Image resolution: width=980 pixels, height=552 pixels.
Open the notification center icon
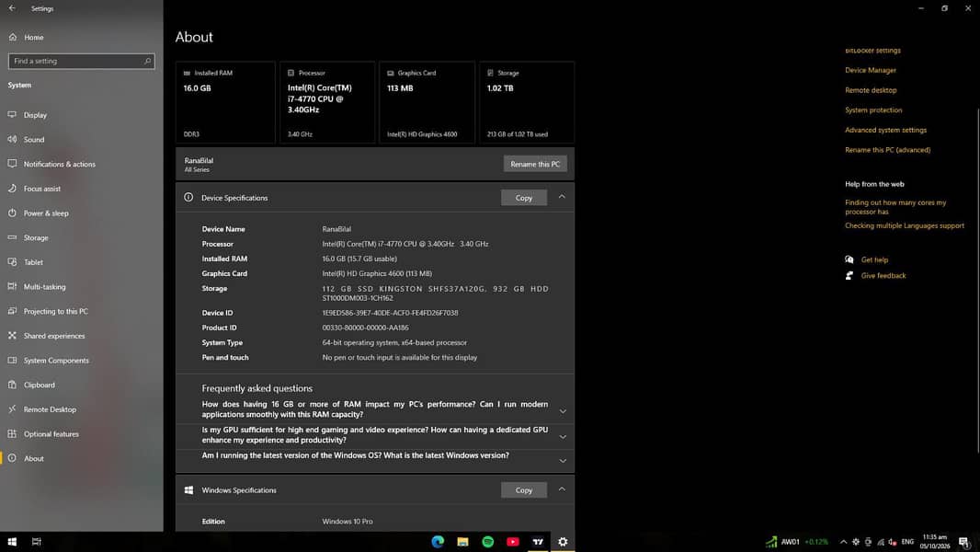(x=964, y=542)
